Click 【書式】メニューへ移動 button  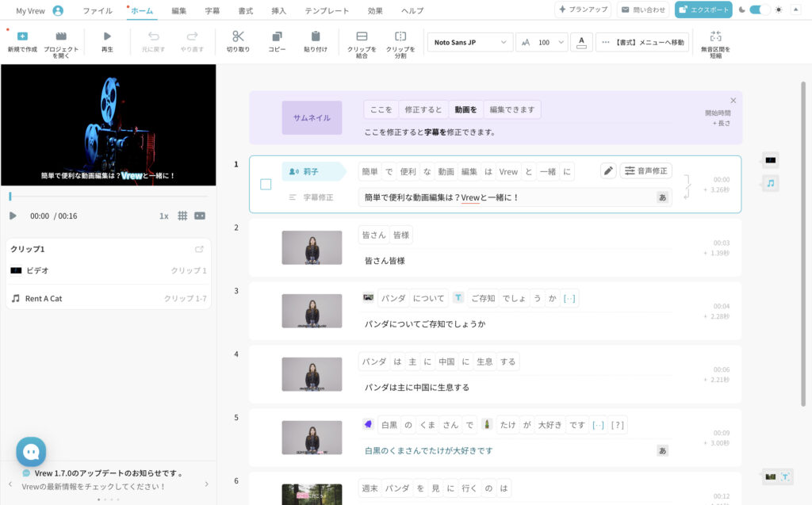642,43
